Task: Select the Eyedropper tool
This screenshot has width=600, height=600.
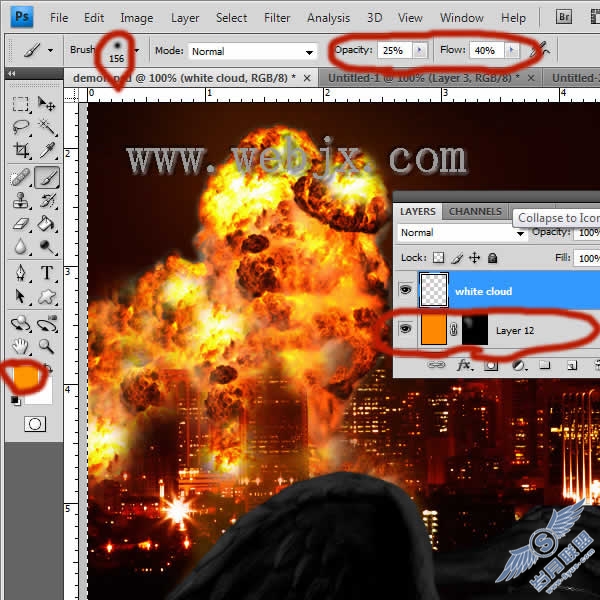Action: click(47, 150)
